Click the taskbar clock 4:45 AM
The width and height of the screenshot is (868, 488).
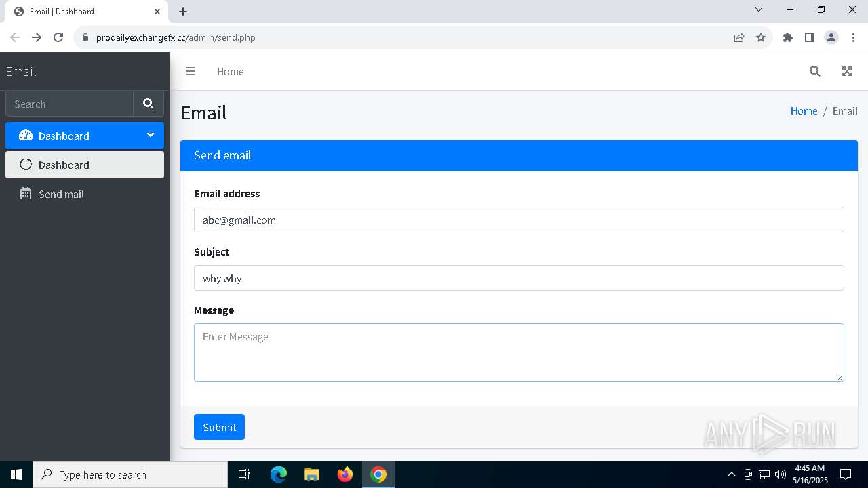810,468
